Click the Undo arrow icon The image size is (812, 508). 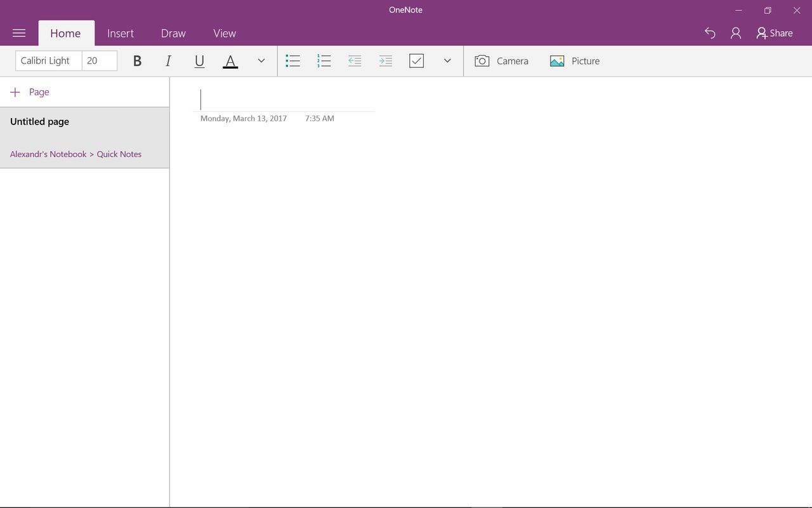coord(710,33)
